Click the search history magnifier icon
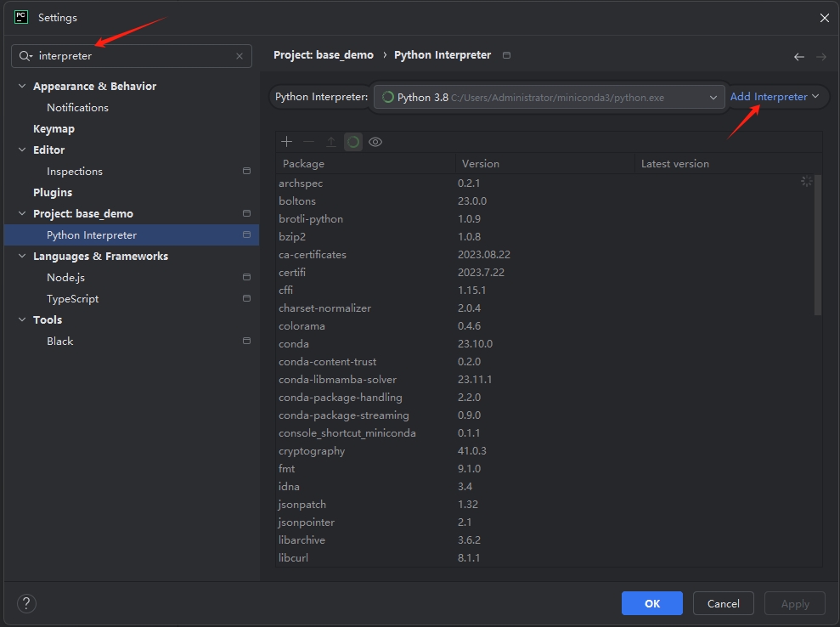 [x=25, y=56]
